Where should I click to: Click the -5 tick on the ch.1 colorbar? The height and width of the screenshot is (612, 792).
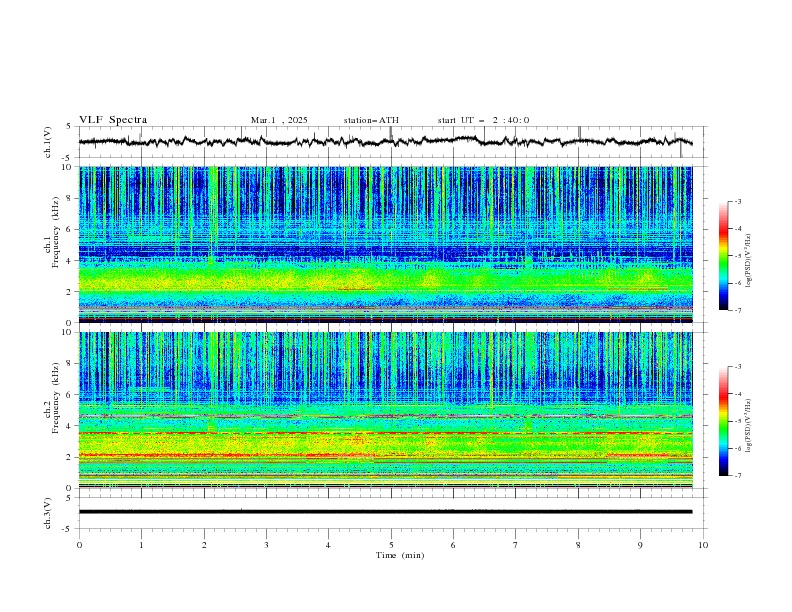(737, 256)
